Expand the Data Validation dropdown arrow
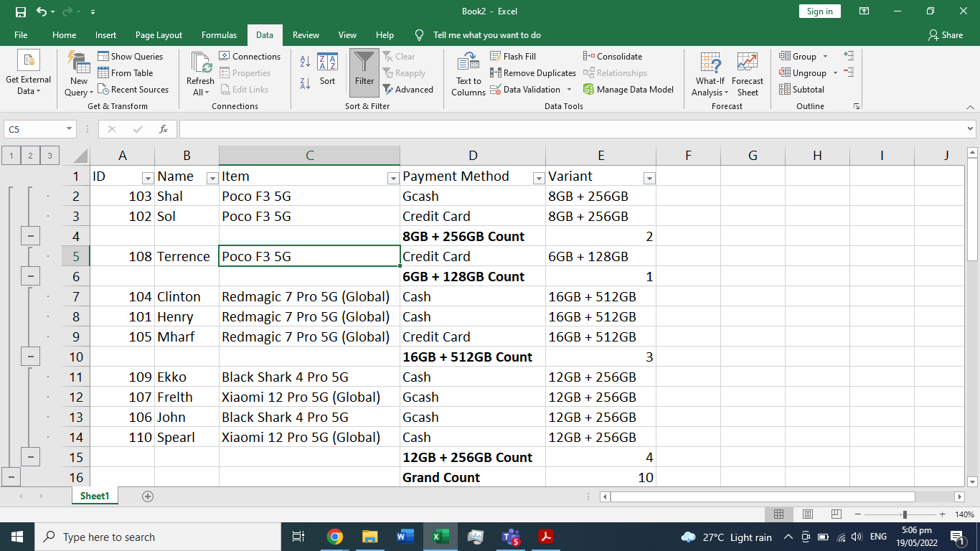The width and height of the screenshot is (980, 551). [x=570, y=90]
